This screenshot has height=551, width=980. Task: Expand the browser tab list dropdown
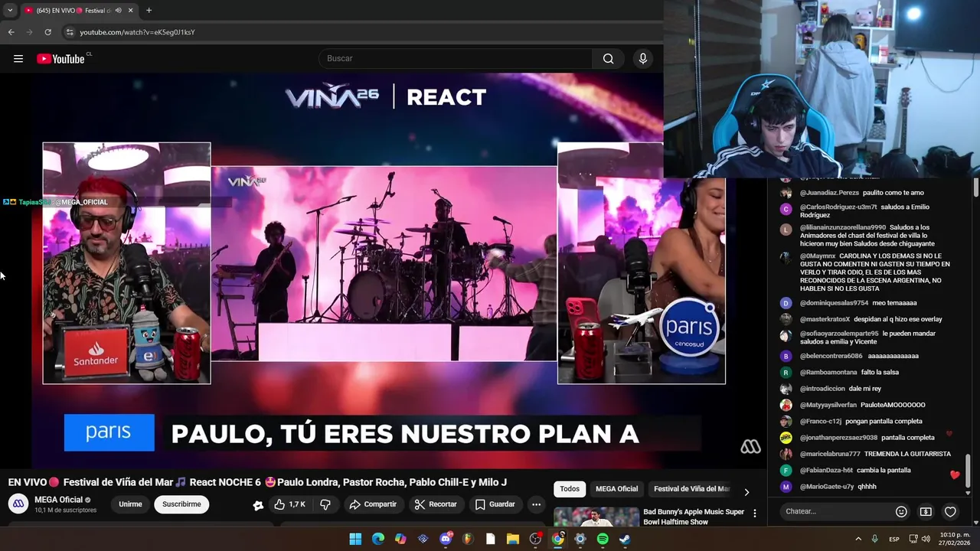tap(10, 11)
